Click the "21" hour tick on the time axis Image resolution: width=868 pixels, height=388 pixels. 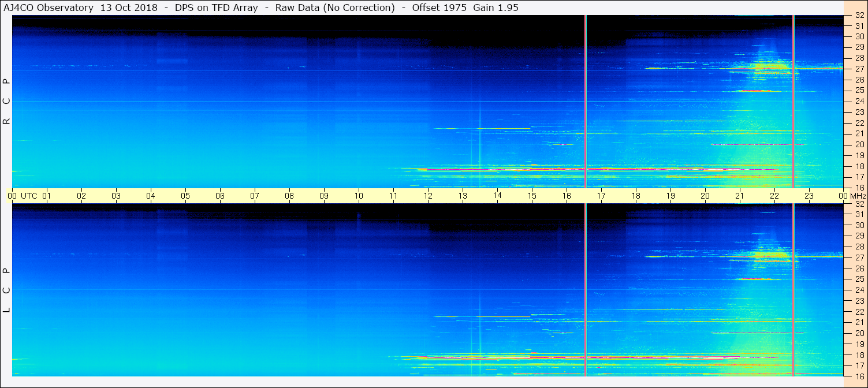[740, 196]
